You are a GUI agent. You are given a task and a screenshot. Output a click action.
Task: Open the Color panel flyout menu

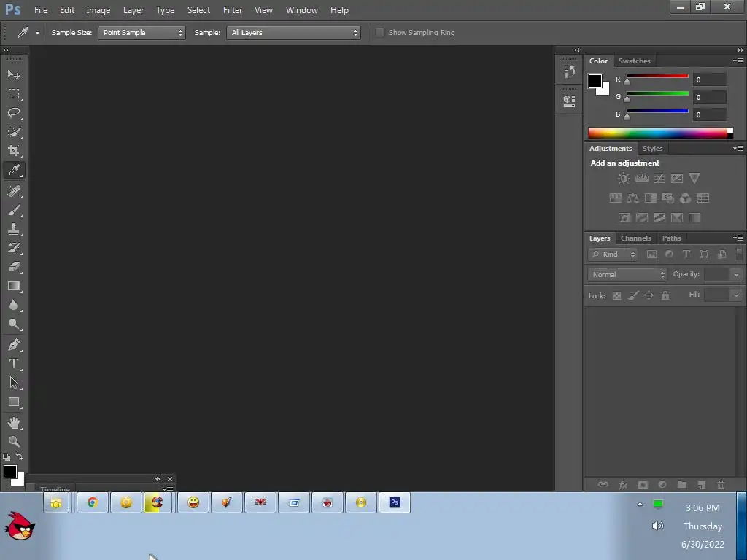click(x=738, y=61)
